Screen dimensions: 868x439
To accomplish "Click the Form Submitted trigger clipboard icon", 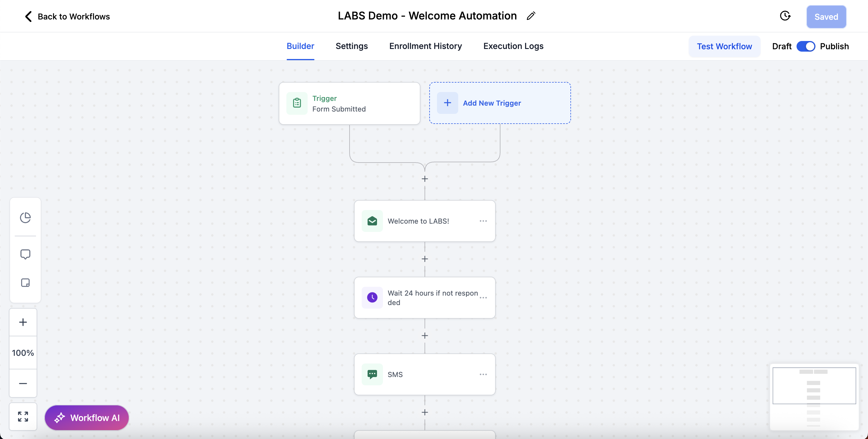I will (x=297, y=103).
